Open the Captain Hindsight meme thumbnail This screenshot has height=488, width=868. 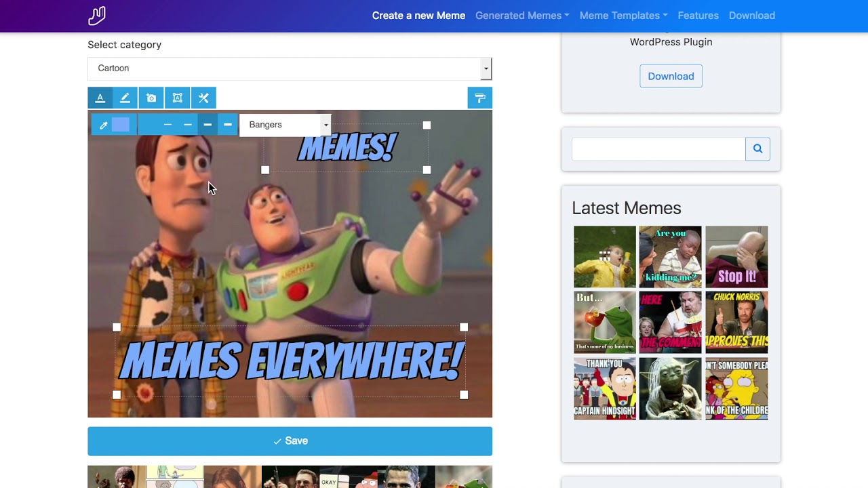pos(605,388)
